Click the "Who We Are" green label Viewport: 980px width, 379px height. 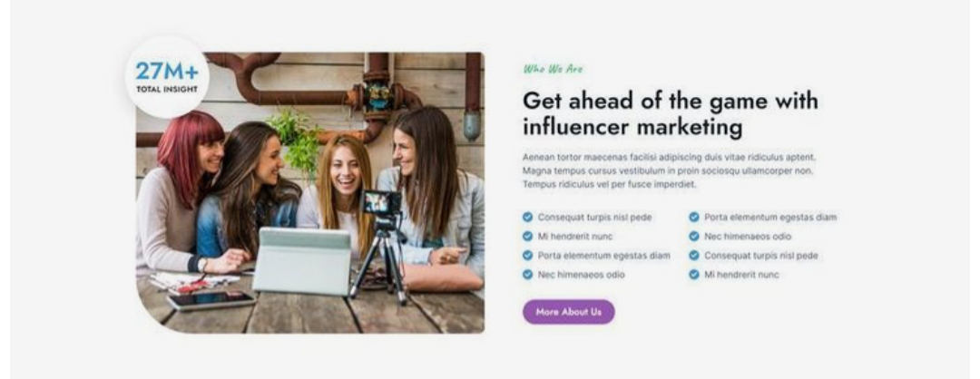click(x=554, y=69)
